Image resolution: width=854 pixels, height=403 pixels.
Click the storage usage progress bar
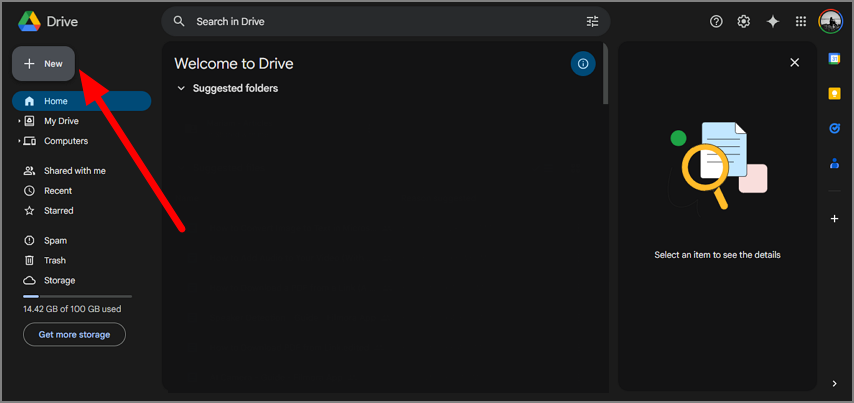(x=77, y=296)
